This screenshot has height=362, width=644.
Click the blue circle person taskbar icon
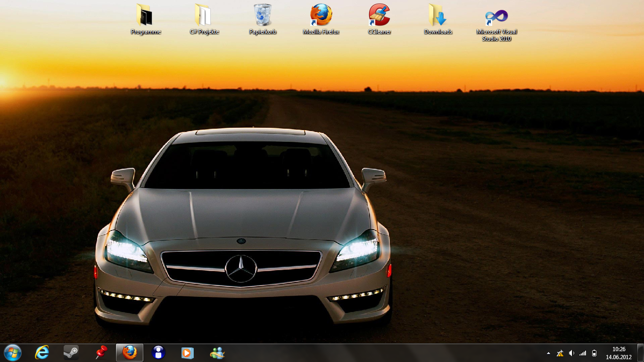tap(159, 353)
